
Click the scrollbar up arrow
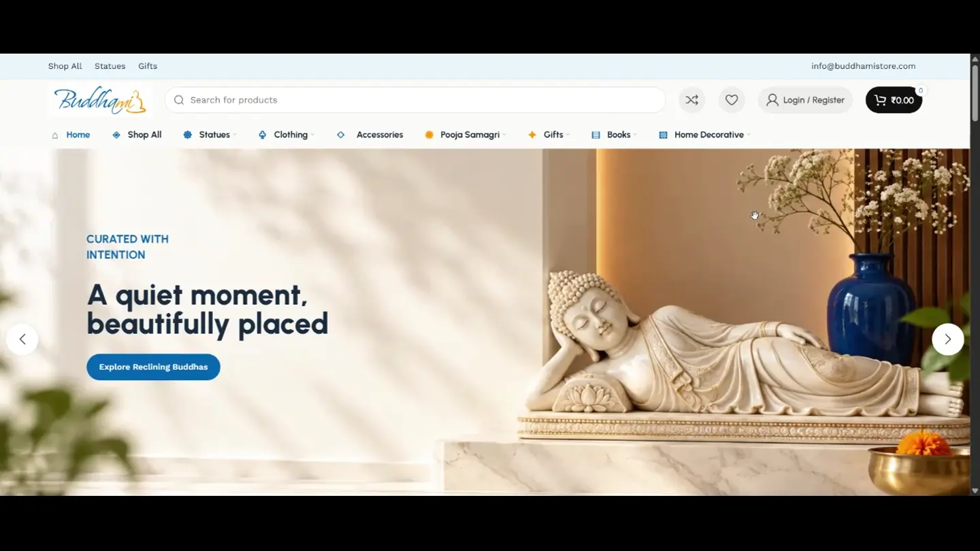(975, 59)
